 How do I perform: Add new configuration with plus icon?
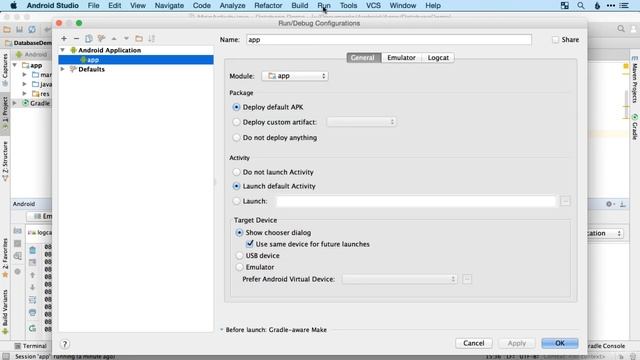point(64,38)
